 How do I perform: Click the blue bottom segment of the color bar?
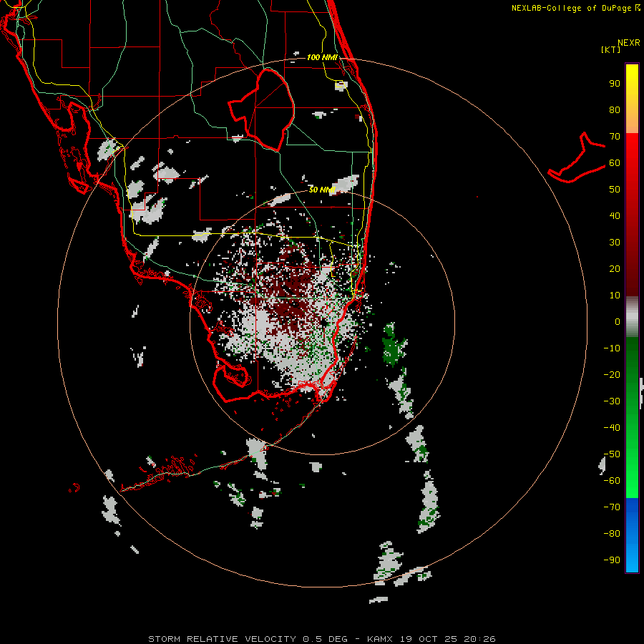[x=632, y=535]
